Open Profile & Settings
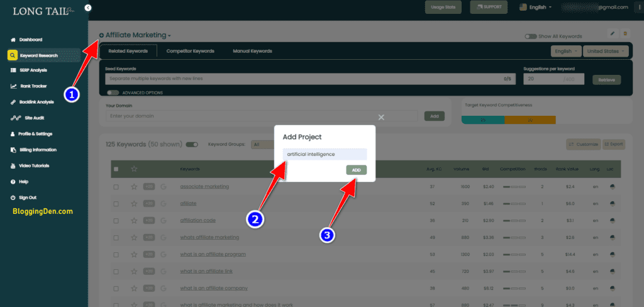This screenshot has width=644, height=307. [x=35, y=134]
